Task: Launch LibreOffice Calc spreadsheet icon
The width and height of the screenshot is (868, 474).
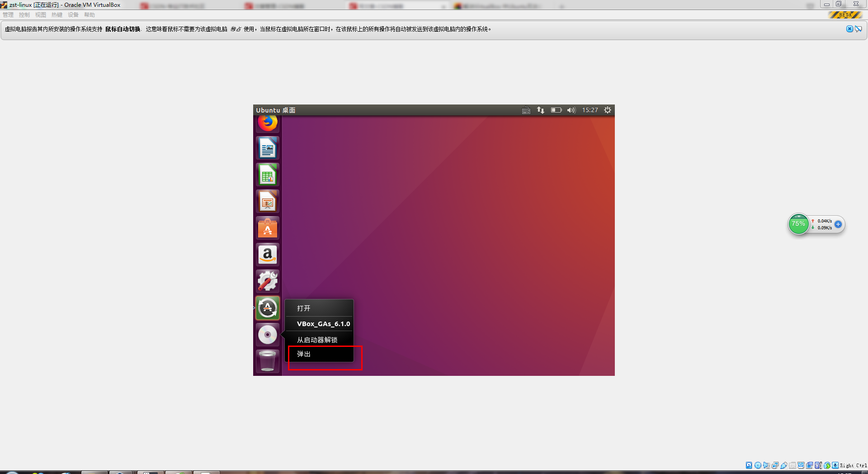Action: (268, 175)
